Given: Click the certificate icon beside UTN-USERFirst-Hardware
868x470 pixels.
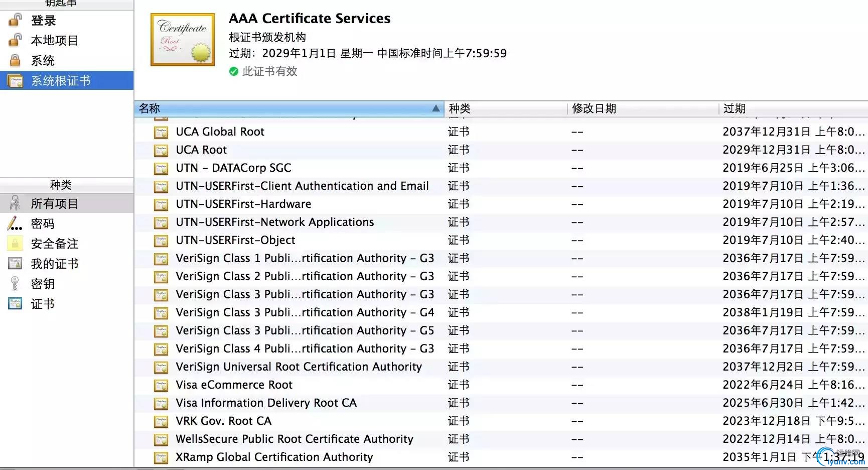Looking at the screenshot, I should coord(161,204).
